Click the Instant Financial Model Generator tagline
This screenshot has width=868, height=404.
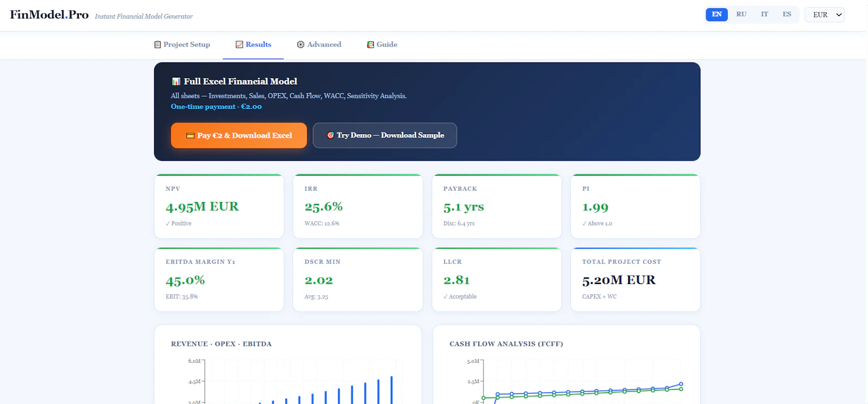coord(144,16)
